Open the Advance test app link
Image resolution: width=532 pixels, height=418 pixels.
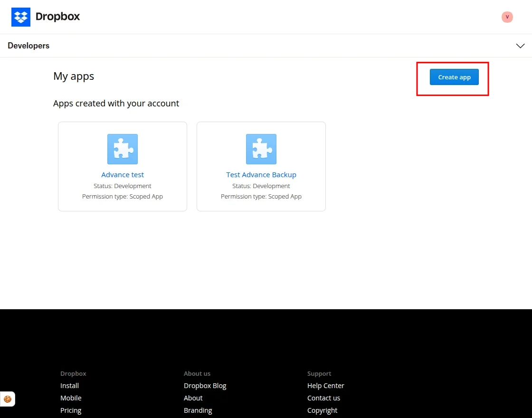point(123,175)
